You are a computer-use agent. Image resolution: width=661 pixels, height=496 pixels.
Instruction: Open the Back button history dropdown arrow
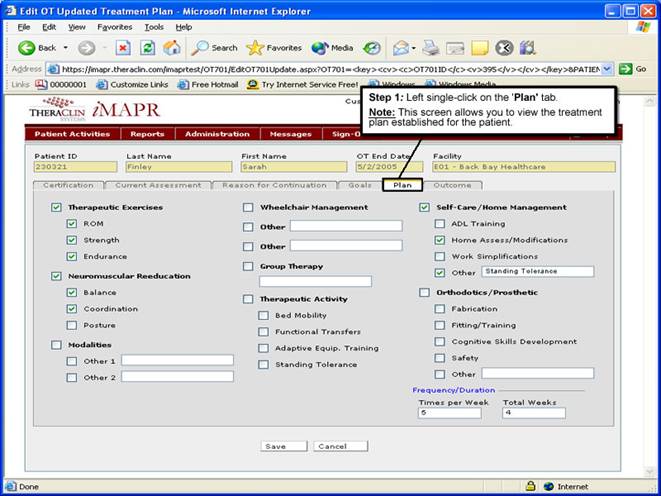(x=65, y=48)
